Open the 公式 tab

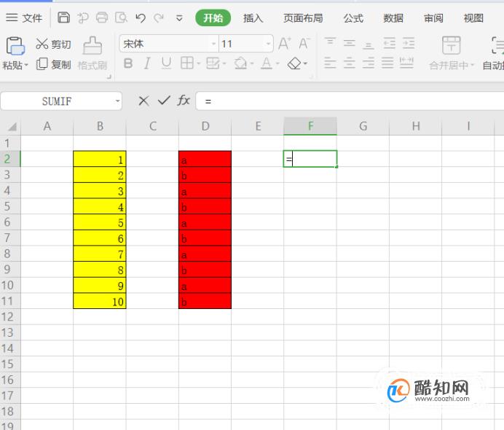[x=353, y=18]
